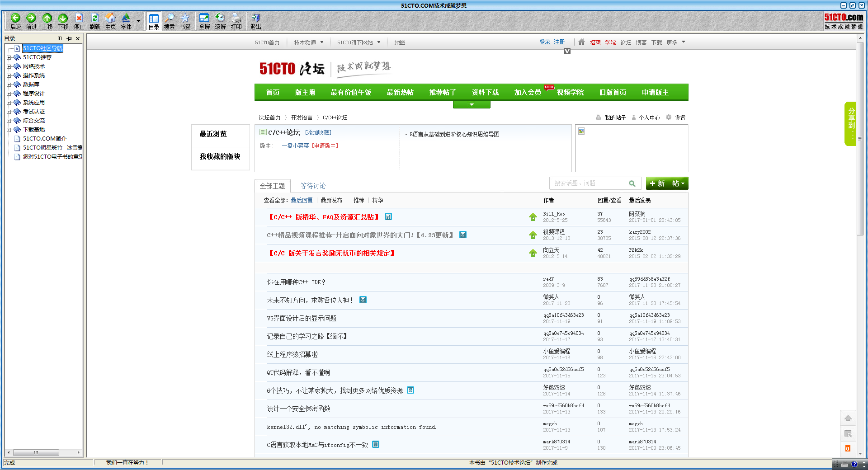Viewport: 868px width, 470px height.
Task: Open the Bookmarks (书签) toolbar icon
Action: pos(185,21)
